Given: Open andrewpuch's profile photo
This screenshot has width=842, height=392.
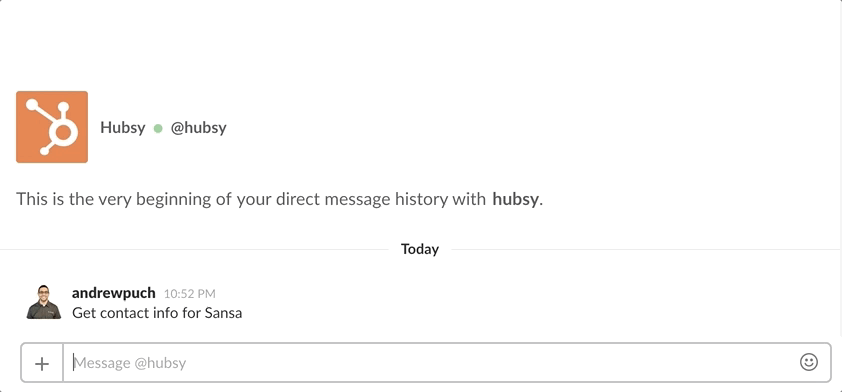Looking at the screenshot, I should 44,302.
